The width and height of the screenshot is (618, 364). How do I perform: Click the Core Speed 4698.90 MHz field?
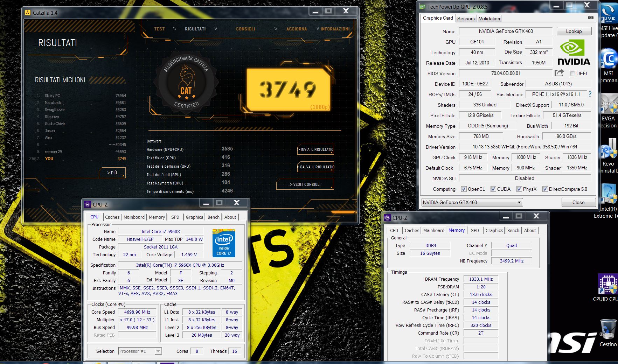point(137,312)
